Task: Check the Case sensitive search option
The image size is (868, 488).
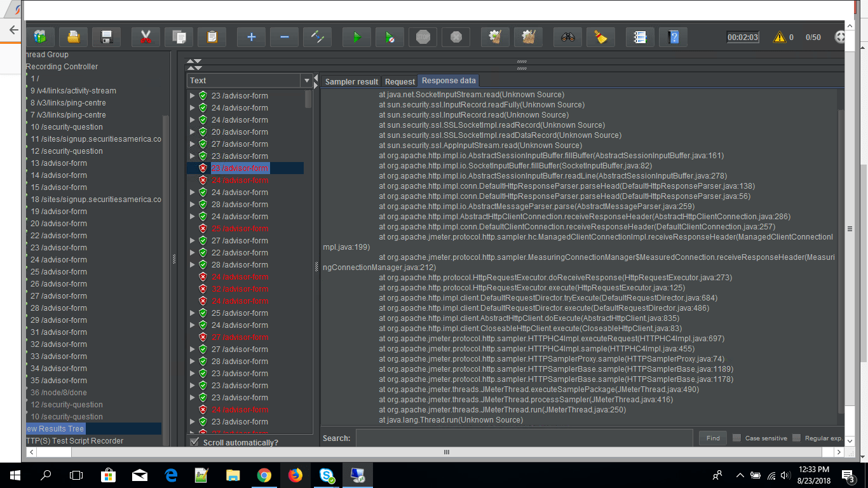Action: pos(736,438)
